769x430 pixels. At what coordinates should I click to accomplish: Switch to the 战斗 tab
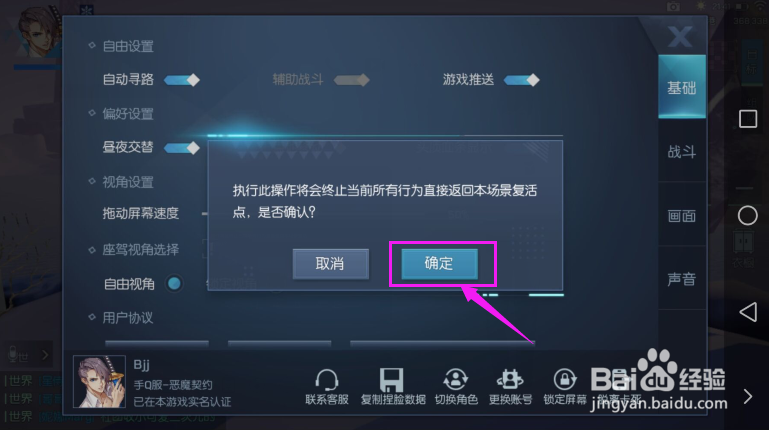pyautogui.click(x=682, y=152)
